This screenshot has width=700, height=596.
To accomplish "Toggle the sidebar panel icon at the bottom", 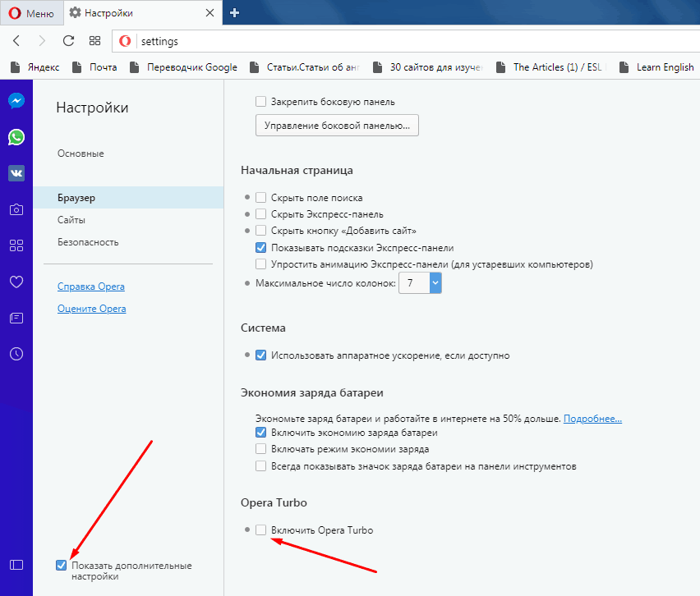I will 16,565.
